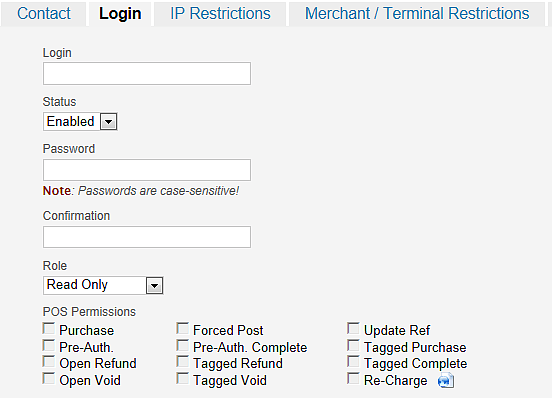Tick the Tagged Purchase checkbox
Image resolution: width=552 pixels, height=398 pixels.
click(353, 345)
